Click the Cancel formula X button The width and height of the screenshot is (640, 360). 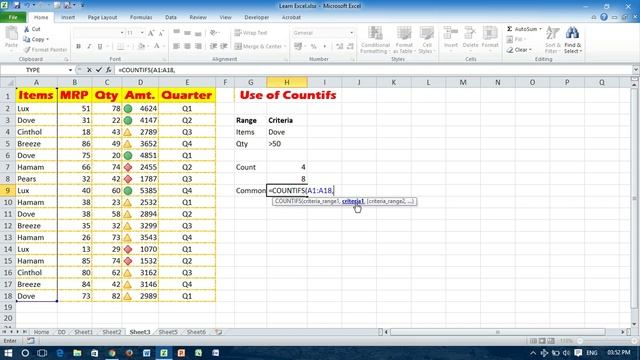point(89,70)
